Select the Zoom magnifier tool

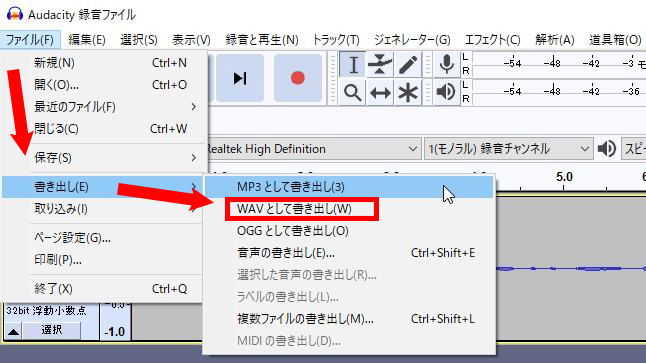[353, 93]
